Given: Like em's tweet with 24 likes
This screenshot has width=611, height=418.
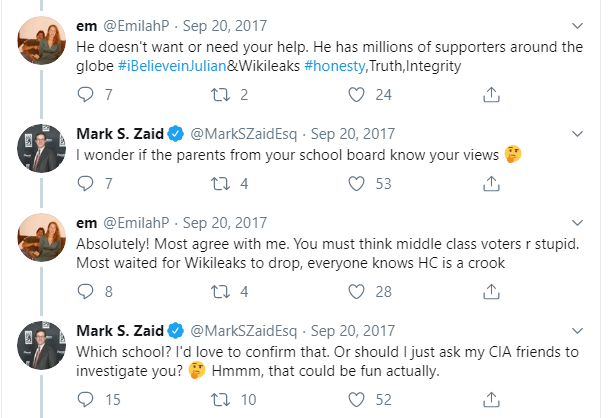Looking at the screenshot, I should [356, 95].
